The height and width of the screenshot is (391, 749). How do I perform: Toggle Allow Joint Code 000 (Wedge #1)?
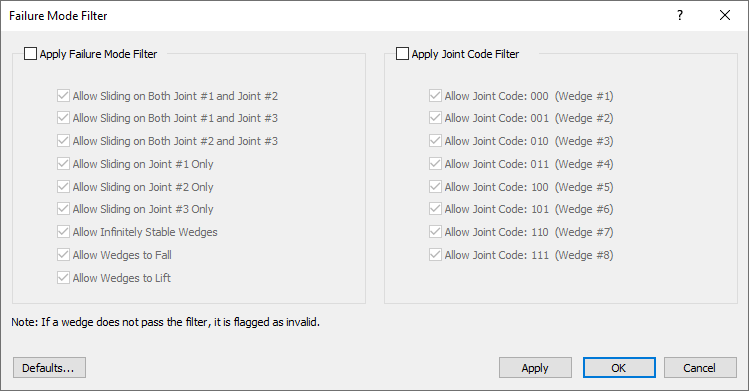[x=435, y=96]
